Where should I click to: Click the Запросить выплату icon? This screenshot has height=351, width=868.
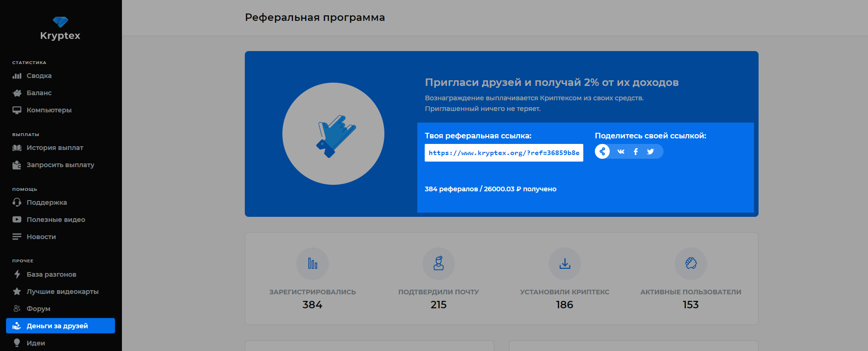pyautogui.click(x=17, y=165)
